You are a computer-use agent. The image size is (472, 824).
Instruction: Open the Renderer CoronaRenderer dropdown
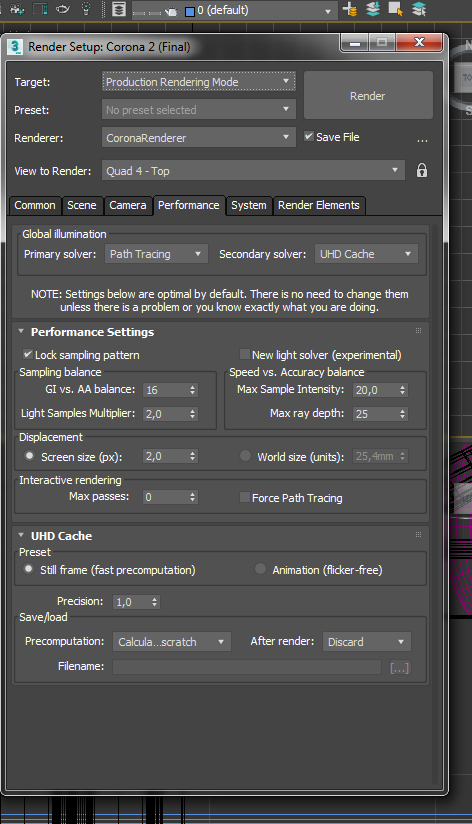199,138
